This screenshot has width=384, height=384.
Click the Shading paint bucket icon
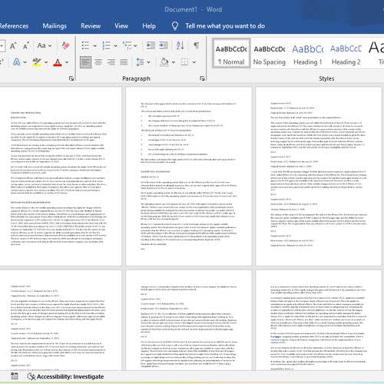165,62
